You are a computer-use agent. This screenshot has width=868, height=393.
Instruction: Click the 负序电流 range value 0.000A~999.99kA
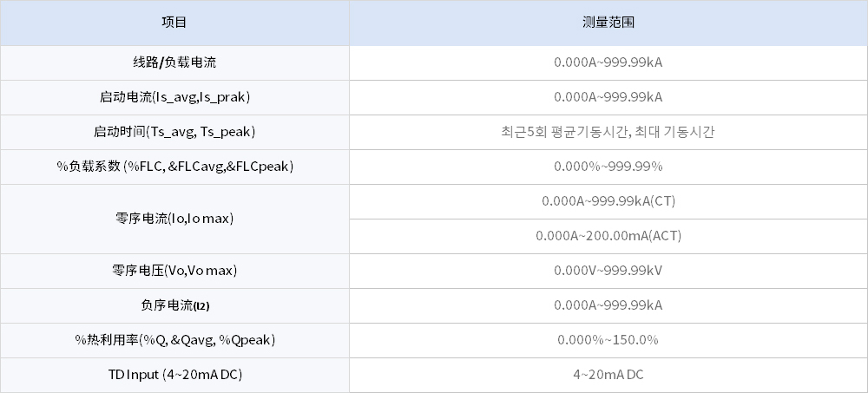[x=608, y=305]
